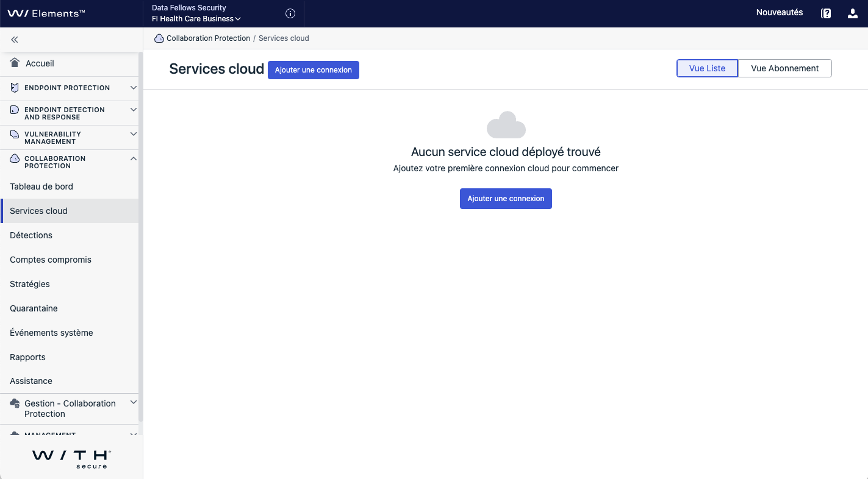Switch to Vue Liste view
The height and width of the screenshot is (479, 868).
(707, 68)
